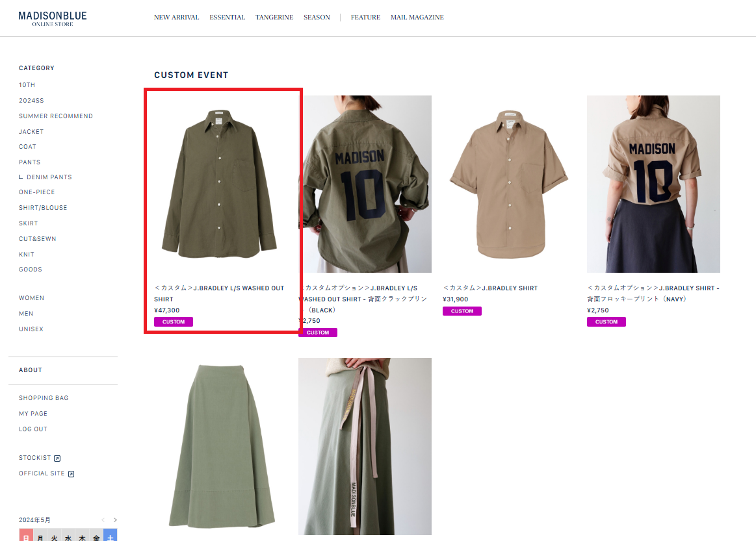Open the SEASON navigation item

317,18
